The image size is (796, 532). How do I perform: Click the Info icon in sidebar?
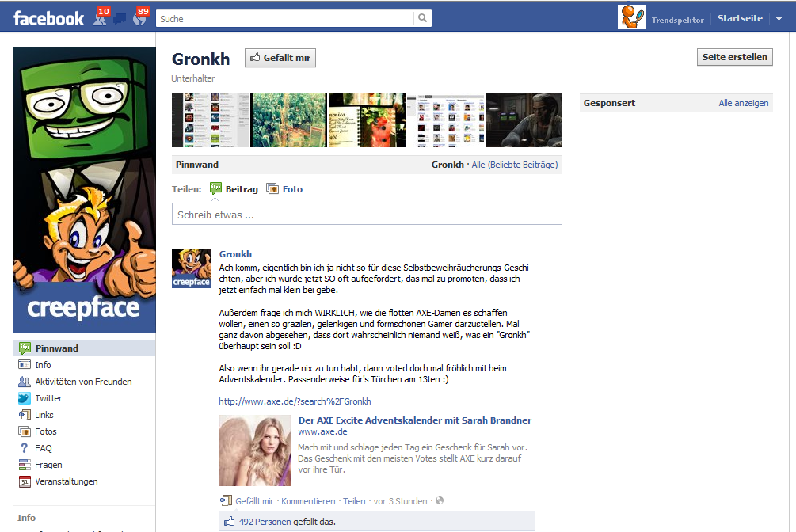tap(25, 364)
